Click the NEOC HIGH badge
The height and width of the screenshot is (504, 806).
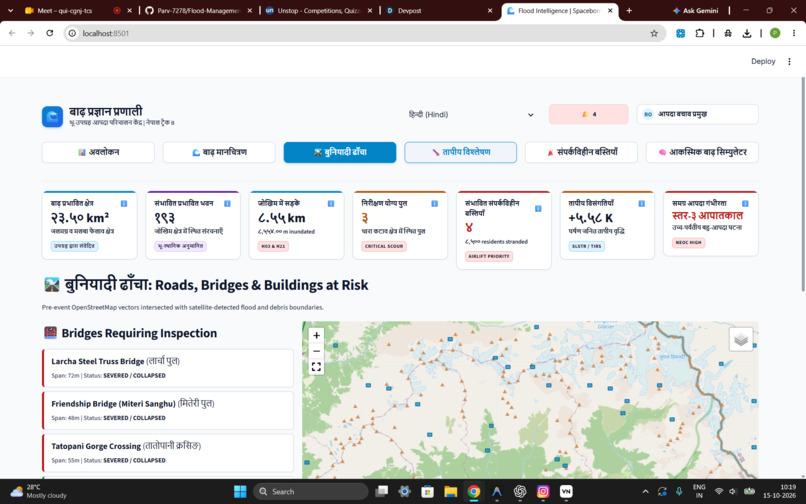point(688,242)
